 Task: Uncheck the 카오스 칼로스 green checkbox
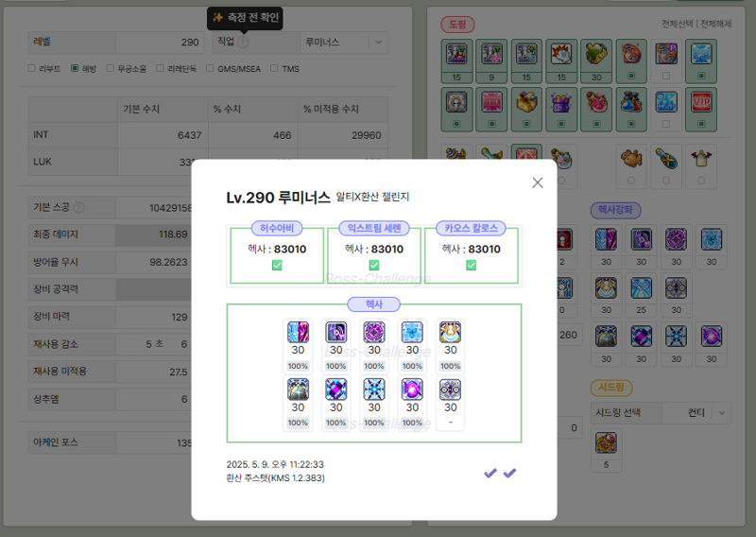click(x=472, y=266)
